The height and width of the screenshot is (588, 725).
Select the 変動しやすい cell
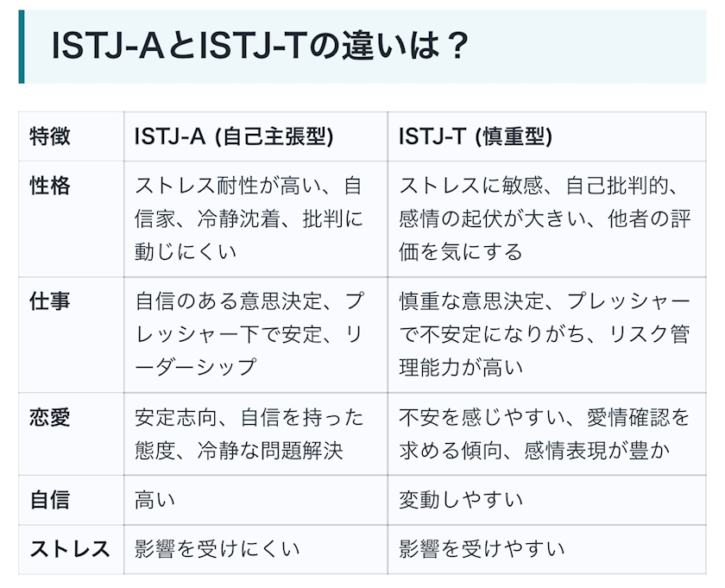pyautogui.click(x=460, y=500)
